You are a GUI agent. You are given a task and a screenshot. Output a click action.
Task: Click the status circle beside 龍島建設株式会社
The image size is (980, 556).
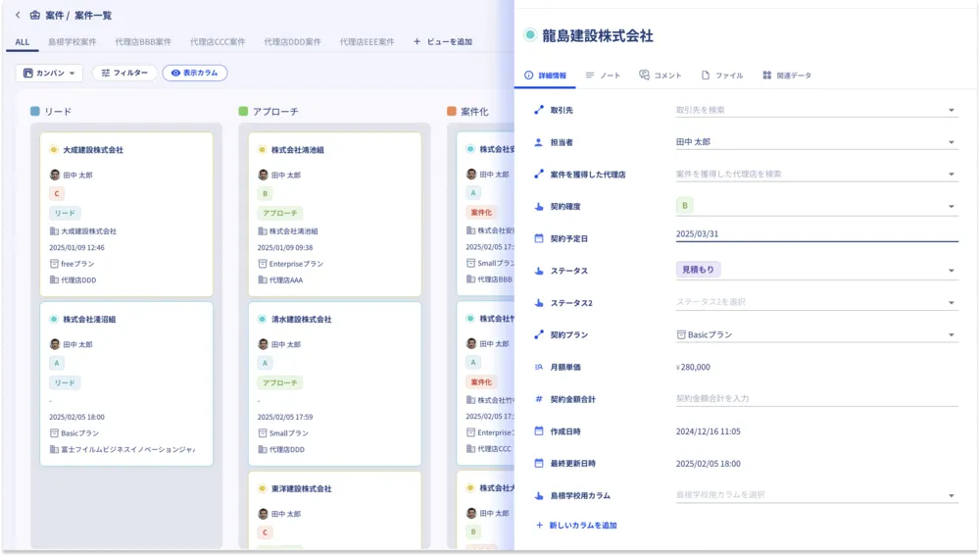pyautogui.click(x=530, y=35)
